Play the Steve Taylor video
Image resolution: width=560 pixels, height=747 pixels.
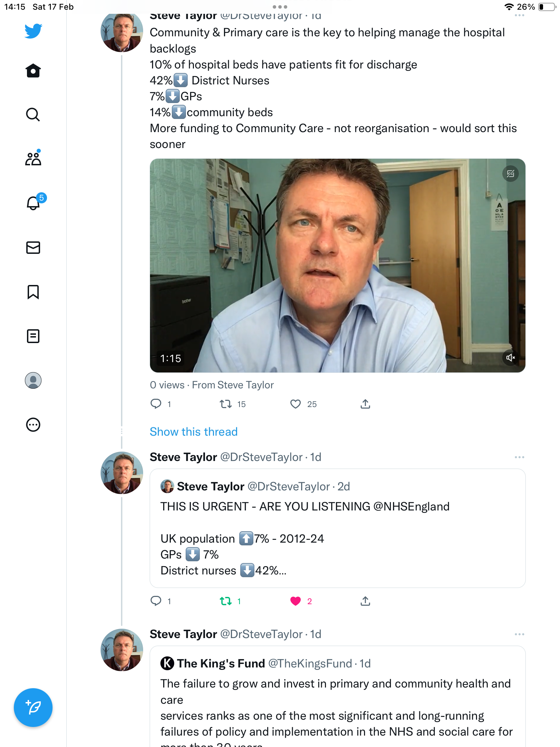point(337,266)
